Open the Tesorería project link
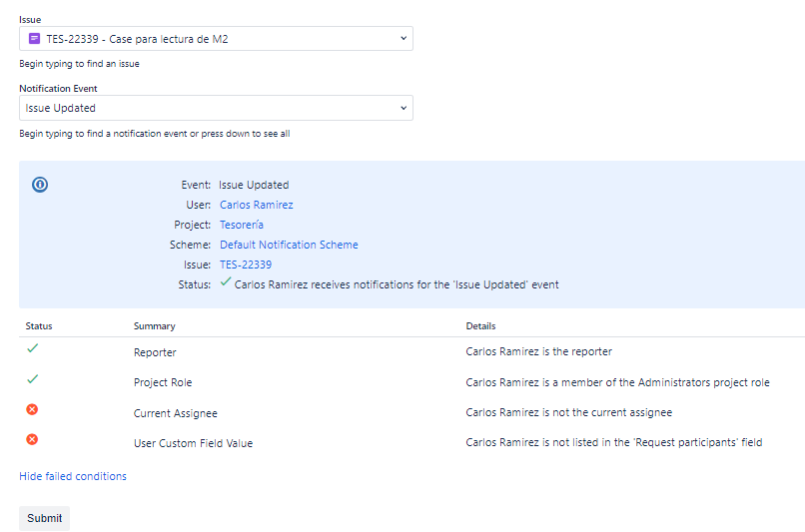 pos(242,225)
